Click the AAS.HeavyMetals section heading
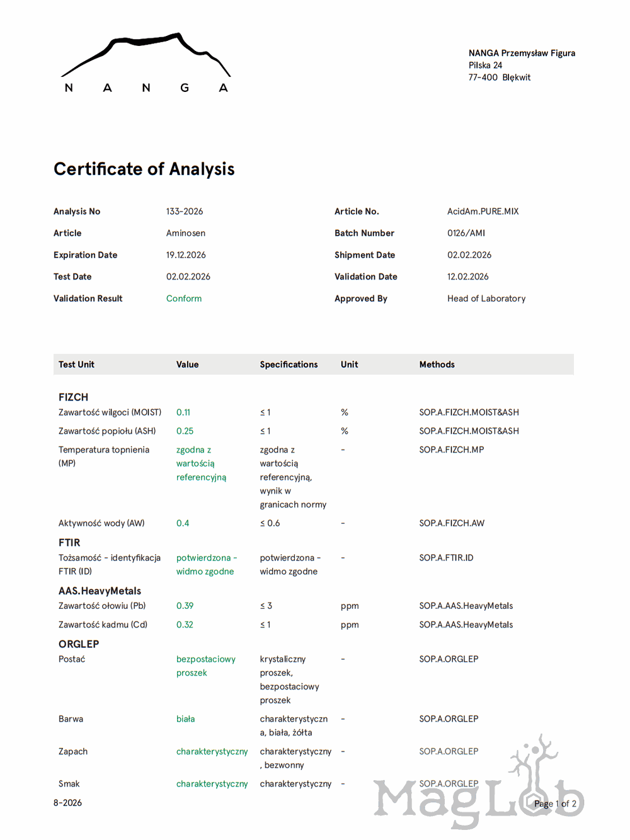The width and height of the screenshot is (630, 840). point(100,591)
